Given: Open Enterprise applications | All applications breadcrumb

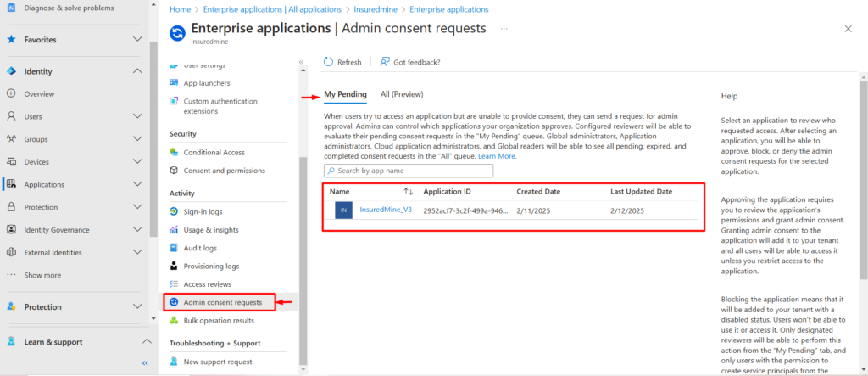Looking at the screenshot, I should pos(272,9).
